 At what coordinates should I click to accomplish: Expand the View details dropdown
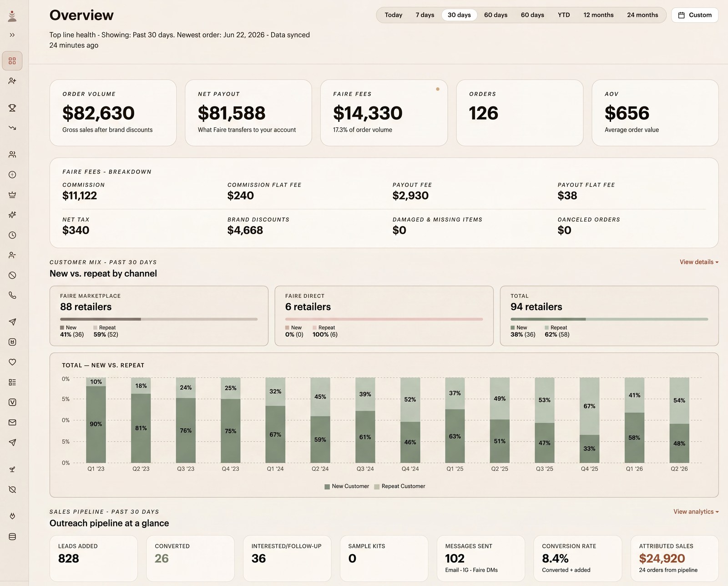click(x=699, y=262)
